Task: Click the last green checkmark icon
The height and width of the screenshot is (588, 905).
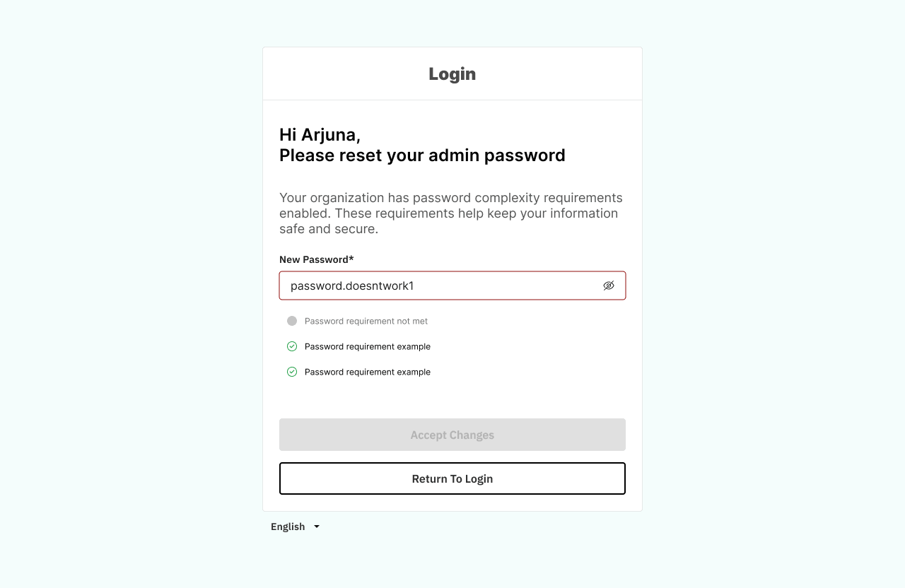Action: tap(292, 372)
